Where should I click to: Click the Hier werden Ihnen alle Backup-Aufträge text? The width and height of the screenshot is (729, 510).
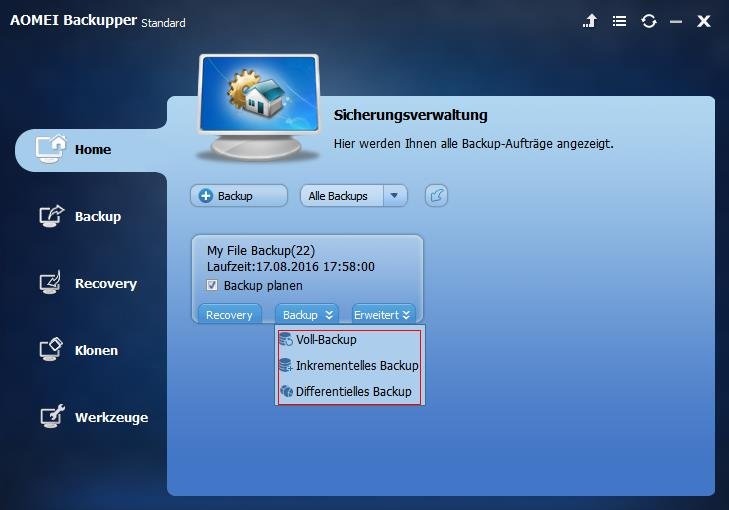point(473,144)
